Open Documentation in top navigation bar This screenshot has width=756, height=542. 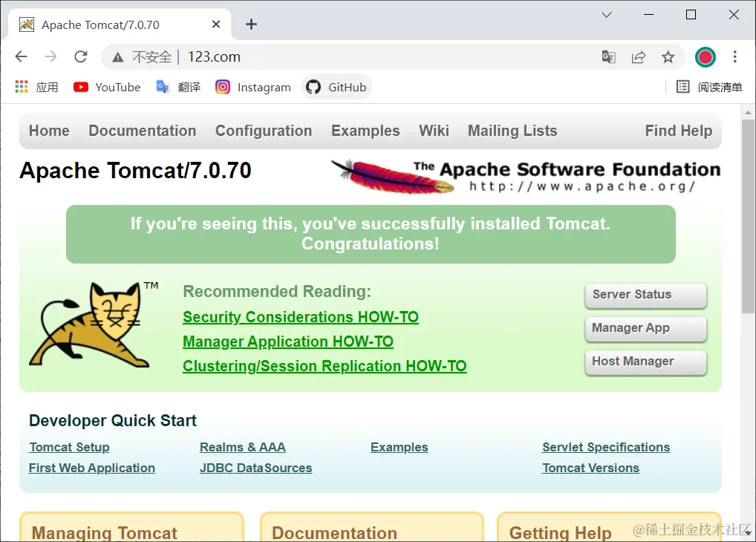tap(143, 131)
